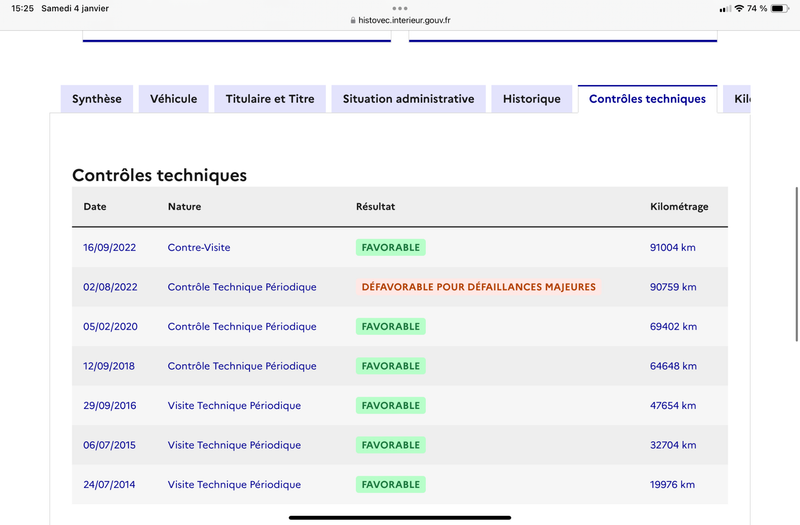Switch to the Véhicule tab

(x=173, y=99)
